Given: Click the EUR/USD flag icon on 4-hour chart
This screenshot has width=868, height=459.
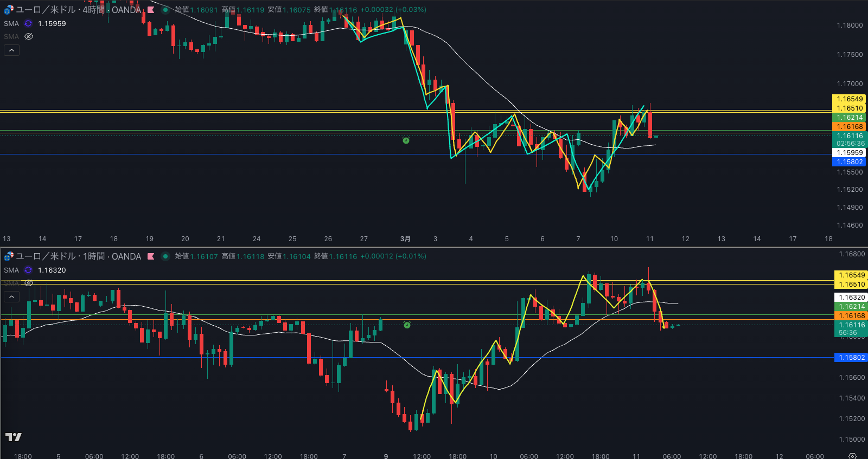Looking at the screenshot, I should 8,10.
